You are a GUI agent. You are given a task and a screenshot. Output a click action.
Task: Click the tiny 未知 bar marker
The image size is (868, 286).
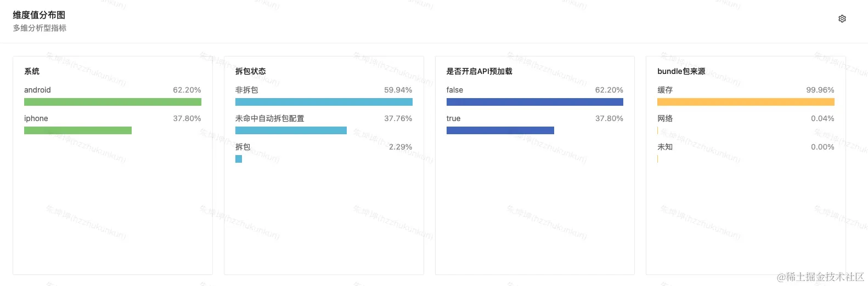click(x=658, y=159)
